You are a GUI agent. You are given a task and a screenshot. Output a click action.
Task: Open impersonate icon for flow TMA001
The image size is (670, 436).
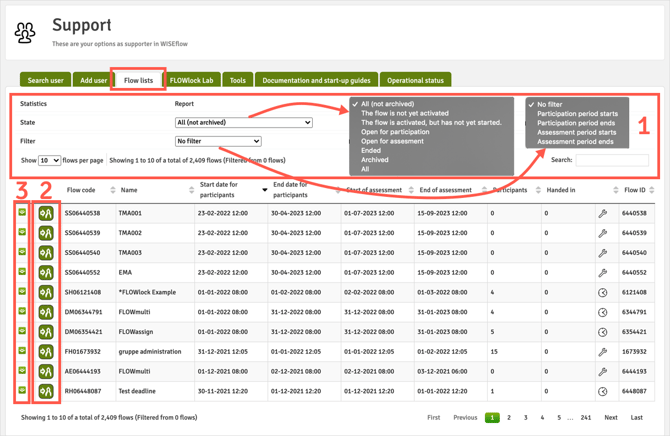click(46, 213)
